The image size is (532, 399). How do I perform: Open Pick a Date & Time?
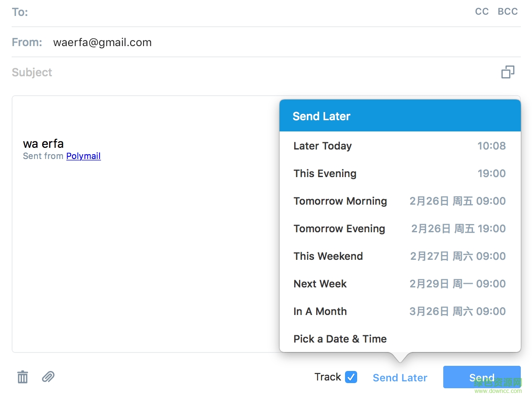pyautogui.click(x=340, y=339)
